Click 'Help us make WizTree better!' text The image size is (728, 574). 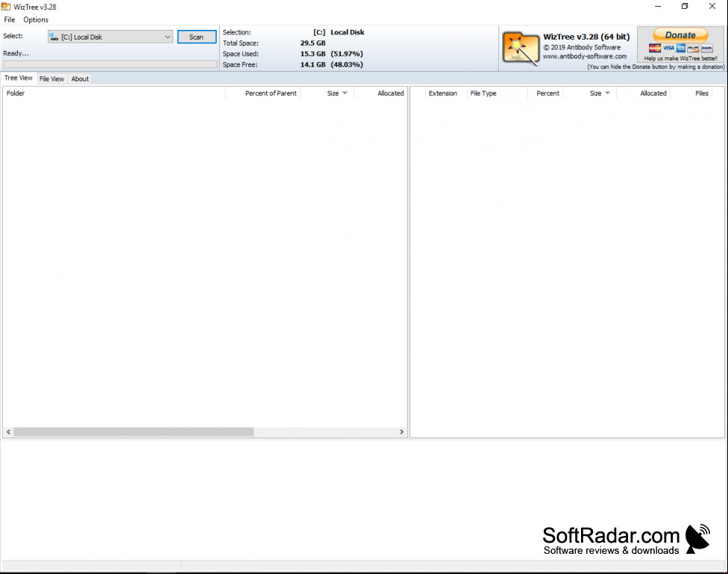[680, 58]
